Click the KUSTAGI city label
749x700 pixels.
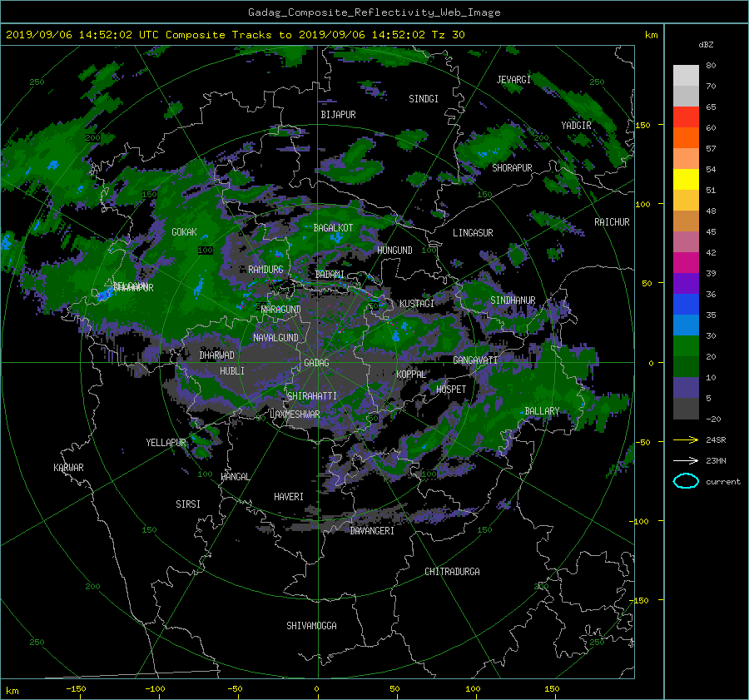coord(417,304)
